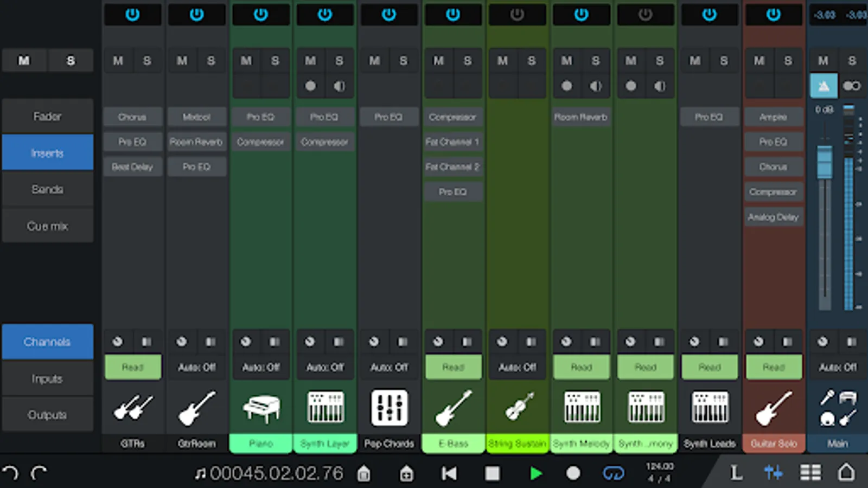Select the Synth Melody keyboard icon
This screenshot has width=868, height=488.
tap(582, 407)
